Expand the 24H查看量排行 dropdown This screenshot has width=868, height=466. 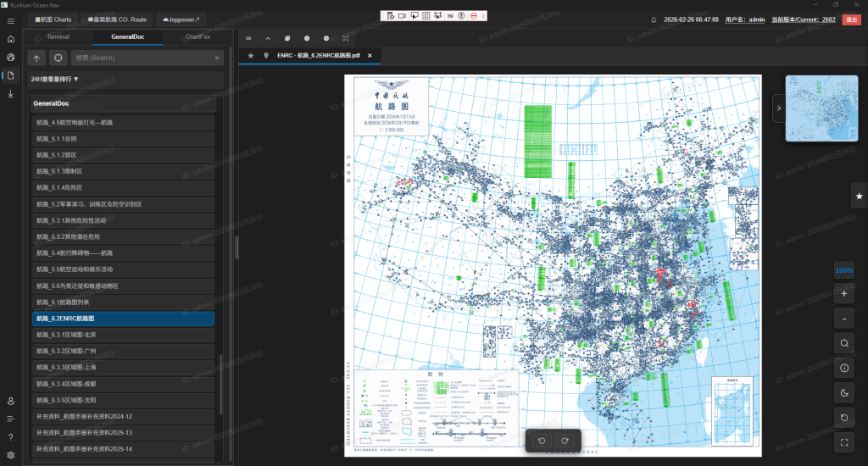[x=55, y=79]
